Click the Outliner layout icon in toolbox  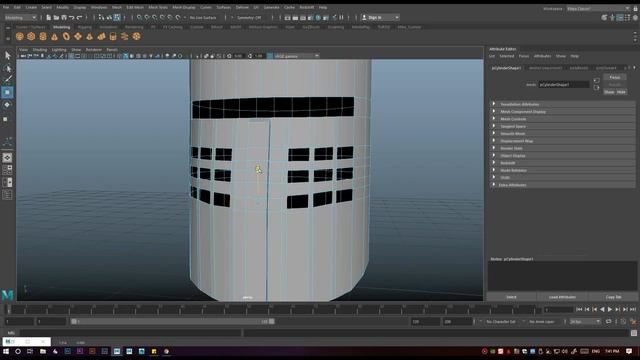point(7,195)
